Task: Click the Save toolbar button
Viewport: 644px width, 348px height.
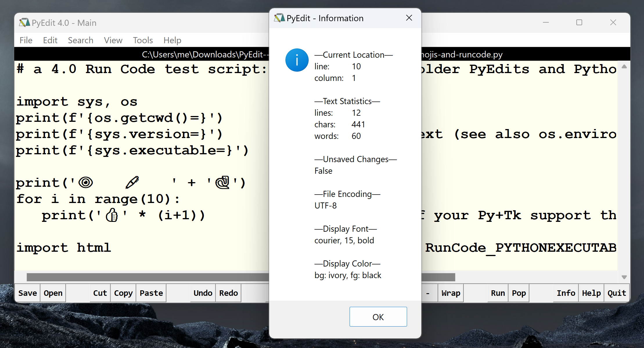Action: [x=28, y=293]
